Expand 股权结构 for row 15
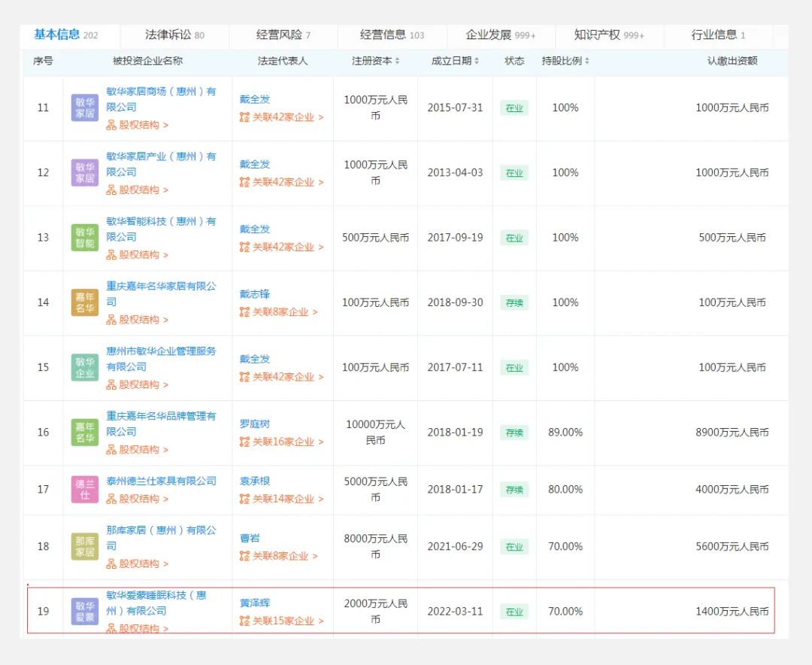This screenshot has height=665, width=812. pyautogui.click(x=138, y=384)
